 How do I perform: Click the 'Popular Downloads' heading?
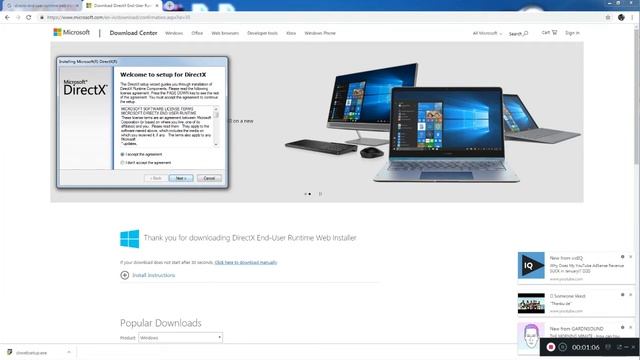161,323
